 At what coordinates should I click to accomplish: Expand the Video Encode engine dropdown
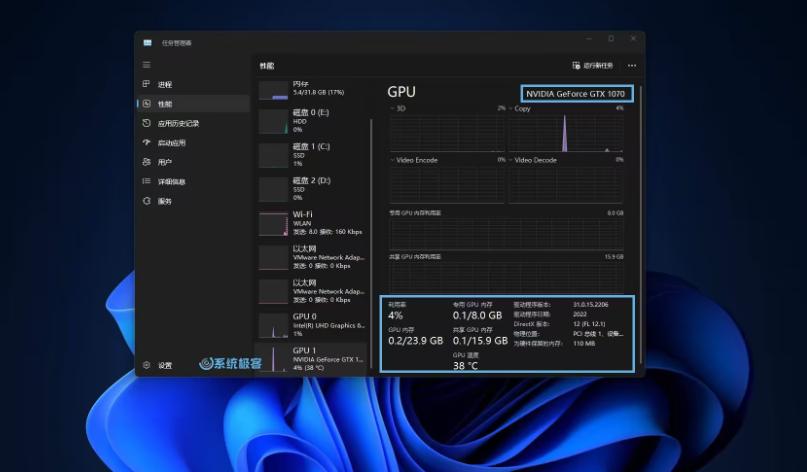point(393,160)
